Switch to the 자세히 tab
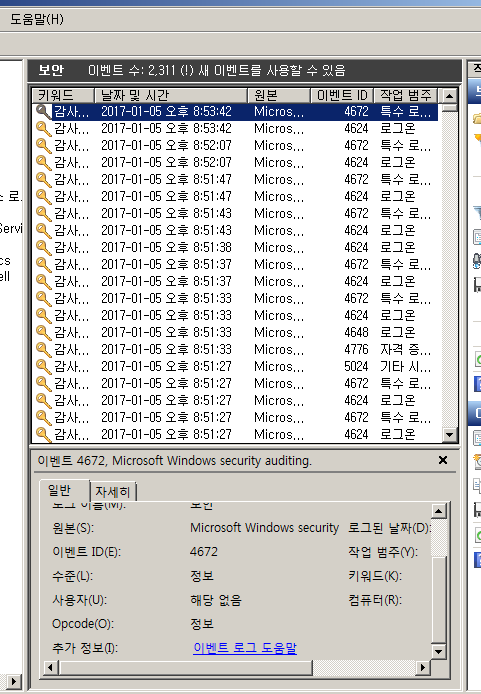Image resolution: width=481 pixels, height=694 pixels. coord(112,492)
